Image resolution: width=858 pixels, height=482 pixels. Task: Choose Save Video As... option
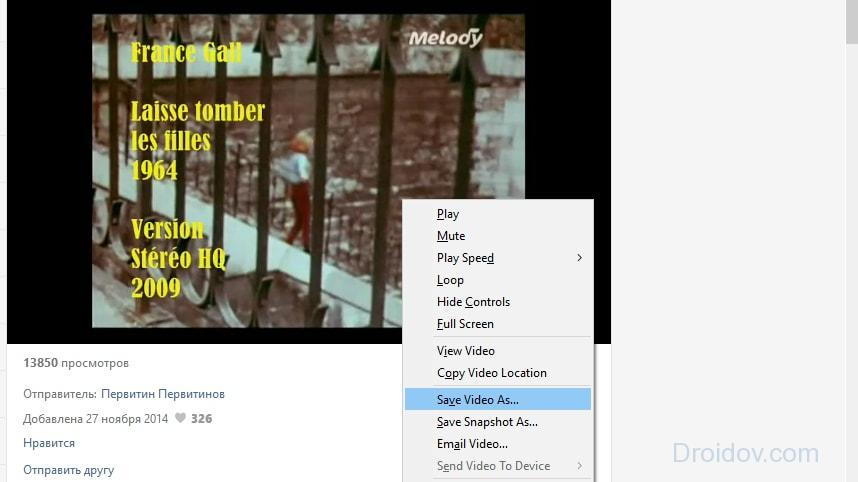pyautogui.click(x=478, y=400)
